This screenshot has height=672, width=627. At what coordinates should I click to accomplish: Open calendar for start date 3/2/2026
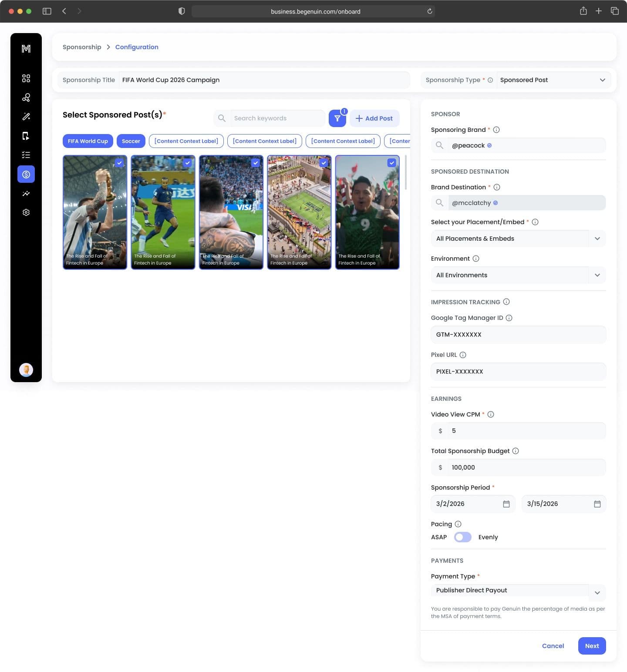tap(506, 504)
